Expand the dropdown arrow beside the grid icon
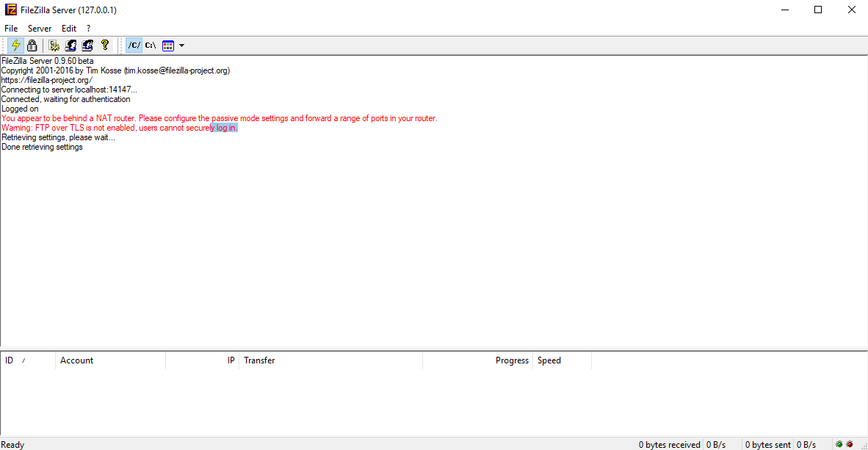The width and height of the screenshot is (868, 450). tap(181, 46)
